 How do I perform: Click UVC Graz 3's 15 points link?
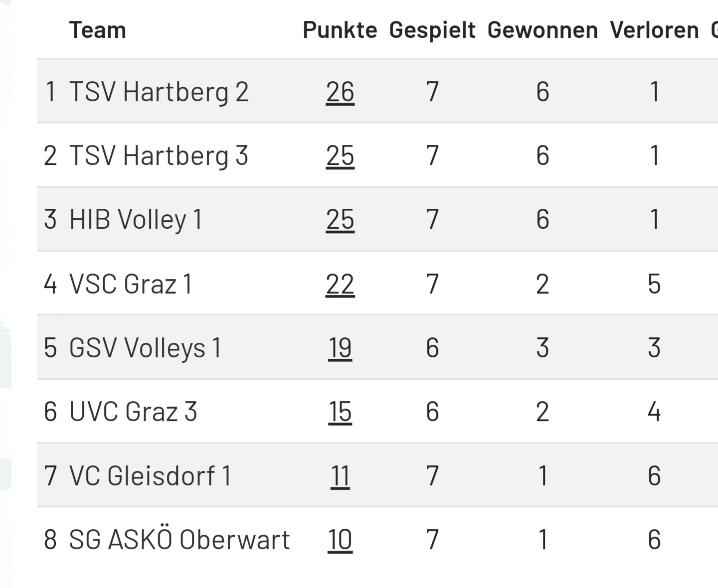(340, 412)
